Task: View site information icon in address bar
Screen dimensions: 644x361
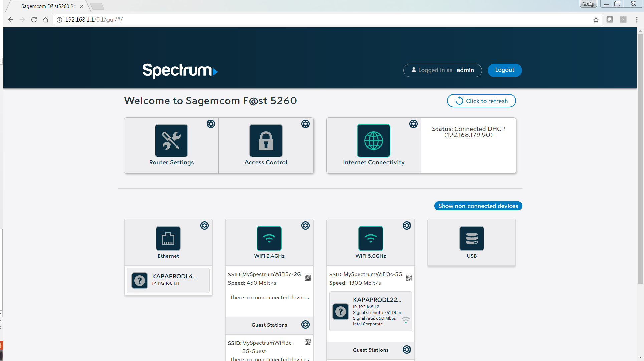Action: click(59, 20)
